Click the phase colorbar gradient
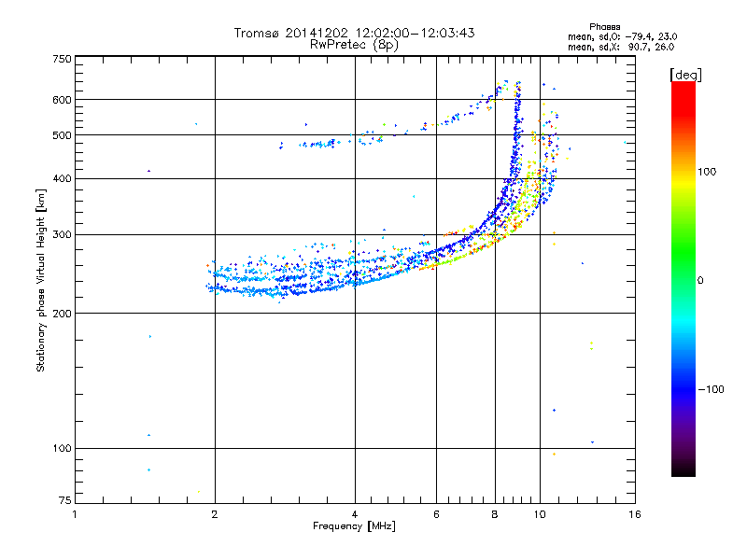The image size is (747, 560). pos(684,278)
